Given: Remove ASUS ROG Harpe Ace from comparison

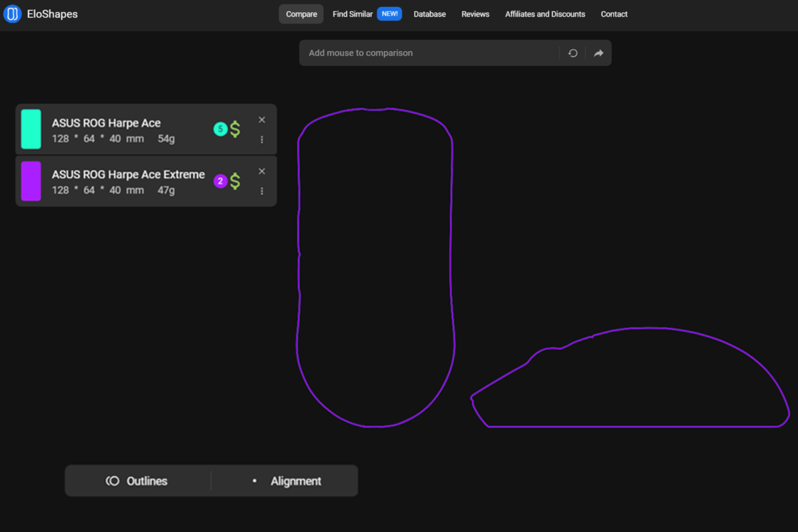Looking at the screenshot, I should (261, 120).
